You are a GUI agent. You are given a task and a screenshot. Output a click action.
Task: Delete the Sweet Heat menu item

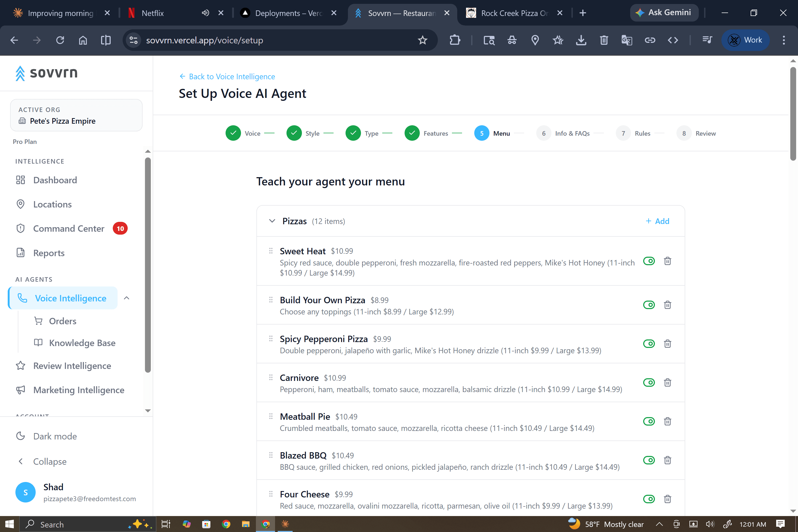[667, 261]
